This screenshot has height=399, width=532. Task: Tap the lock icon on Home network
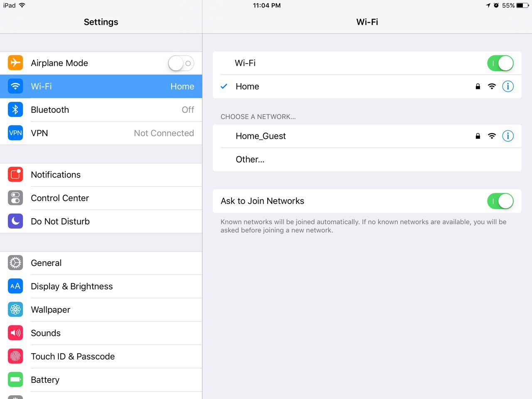point(478,86)
